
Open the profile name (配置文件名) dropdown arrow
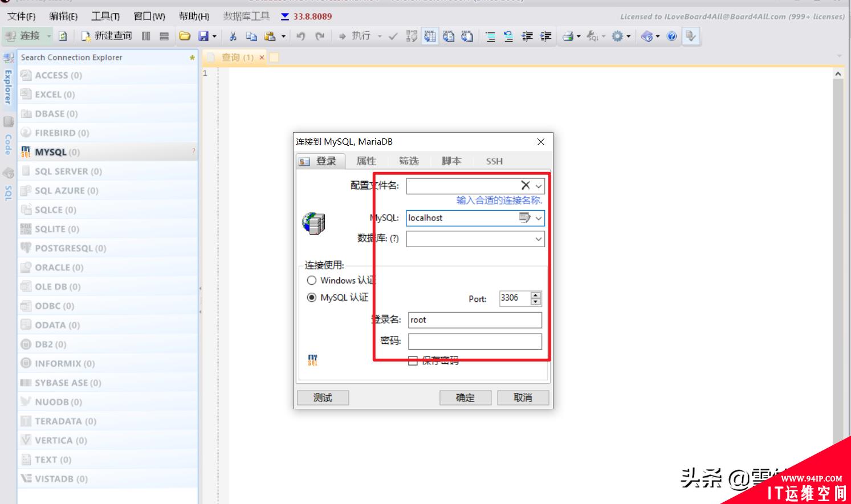539,186
